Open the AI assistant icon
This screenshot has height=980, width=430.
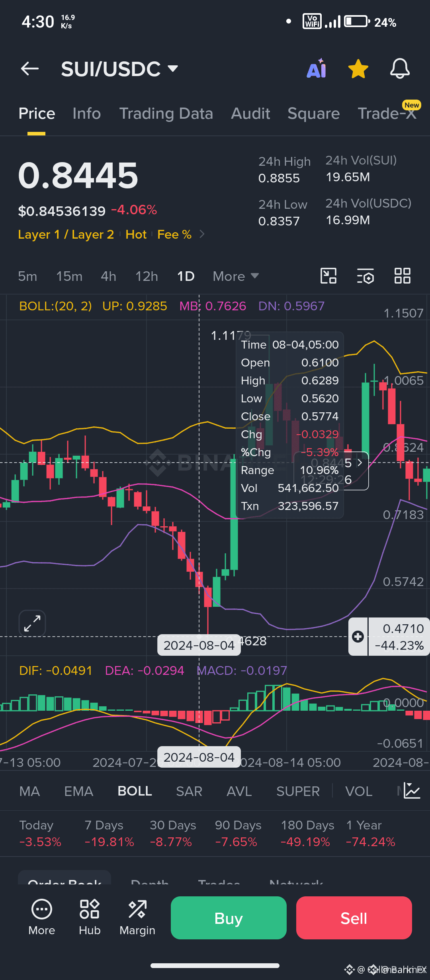point(317,69)
